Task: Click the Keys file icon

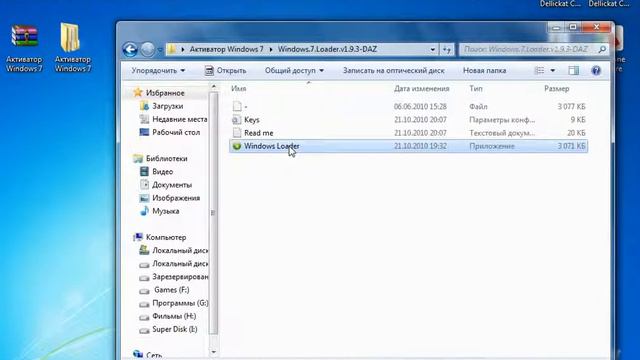Action: (237, 120)
